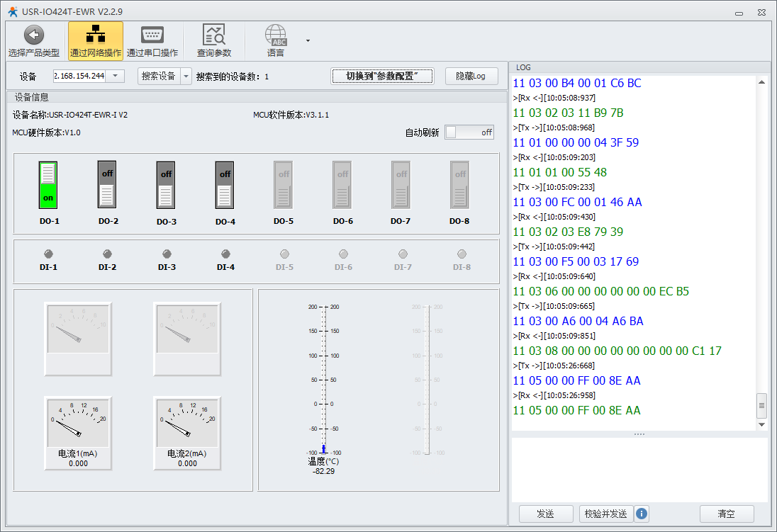The width and height of the screenshot is (777, 532).
Task: Click the verify and send button
Action: [x=606, y=514]
